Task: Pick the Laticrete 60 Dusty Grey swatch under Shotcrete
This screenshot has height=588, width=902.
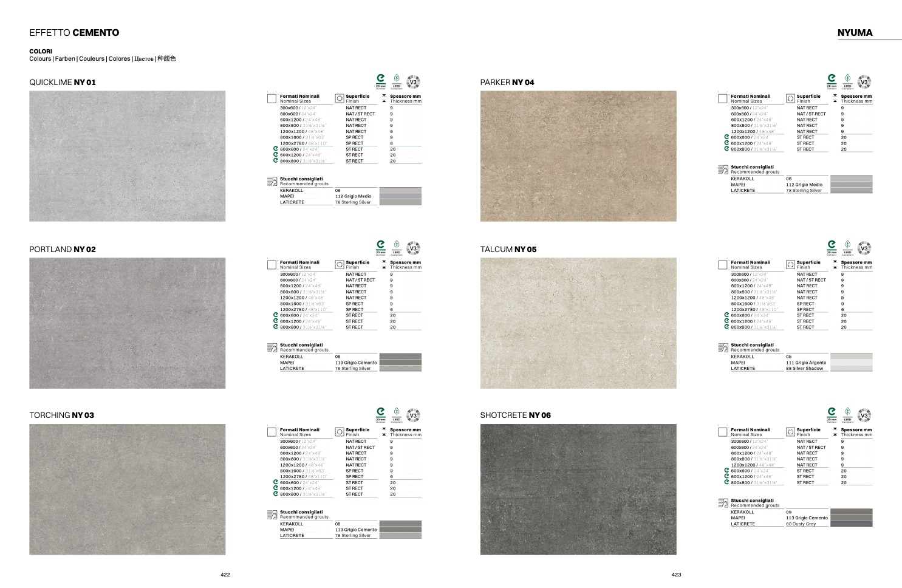Action: click(851, 524)
